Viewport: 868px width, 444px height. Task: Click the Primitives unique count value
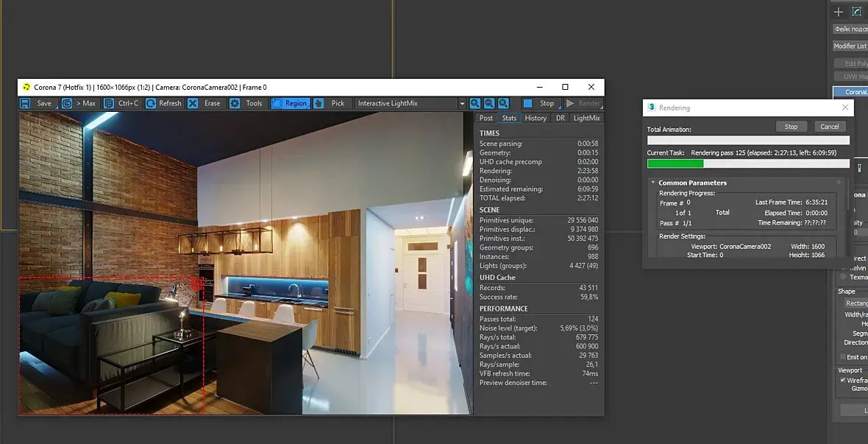tap(583, 220)
